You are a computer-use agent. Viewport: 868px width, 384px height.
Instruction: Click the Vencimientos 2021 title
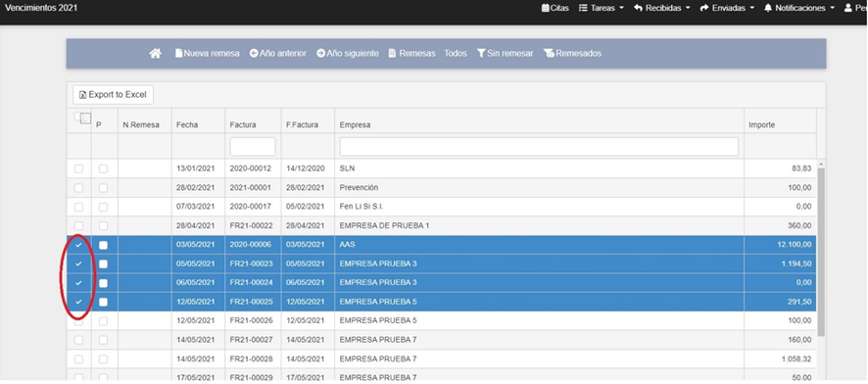pyautogui.click(x=41, y=8)
